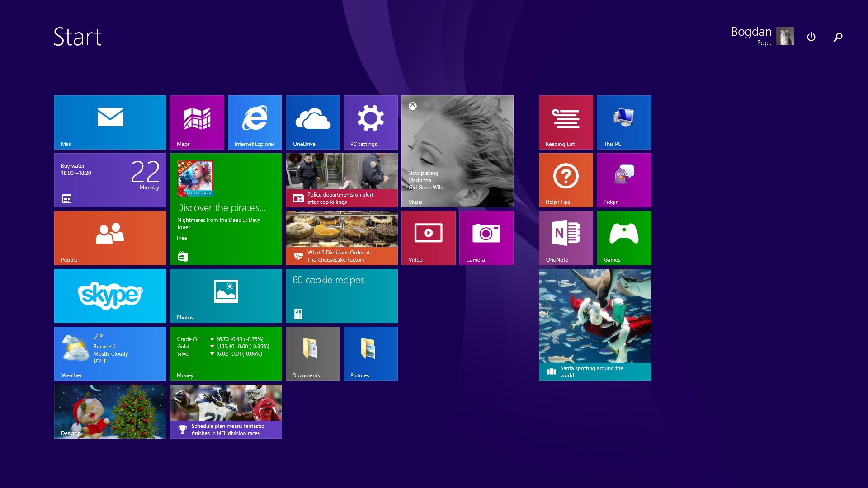Open the Calendar tile showing Monday 22
Viewport: 868px width, 488px height.
coord(110,180)
